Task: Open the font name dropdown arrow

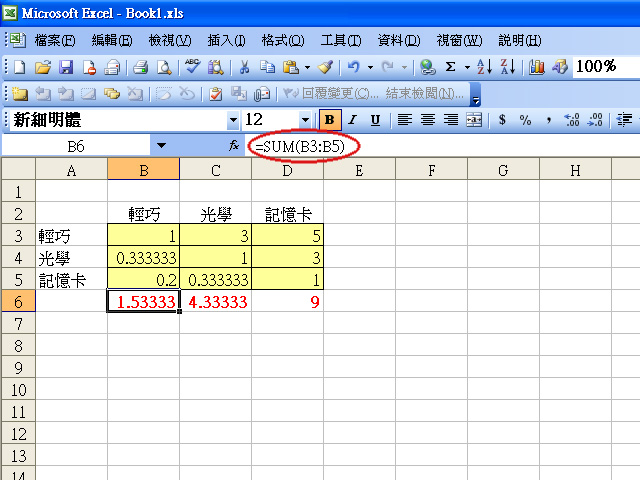Action: pos(233,120)
